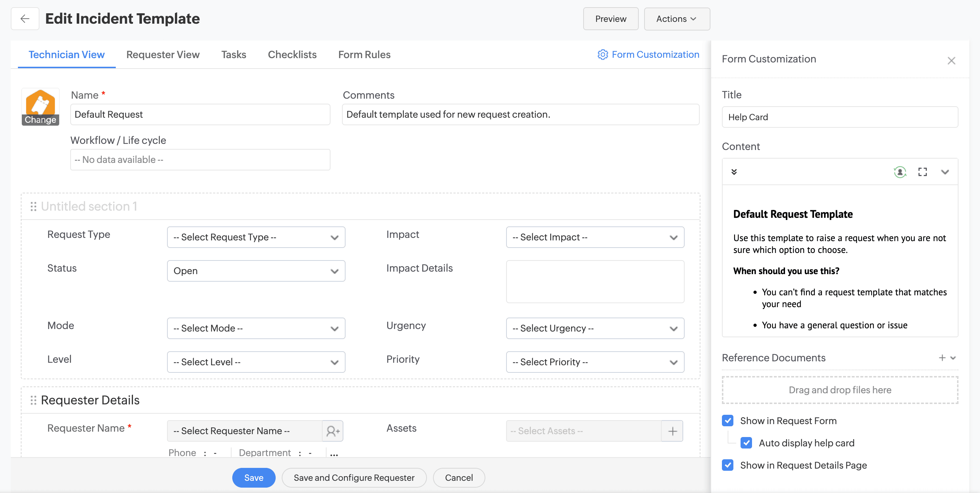Uncheck Show in Request Form

[x=727, y=421]
